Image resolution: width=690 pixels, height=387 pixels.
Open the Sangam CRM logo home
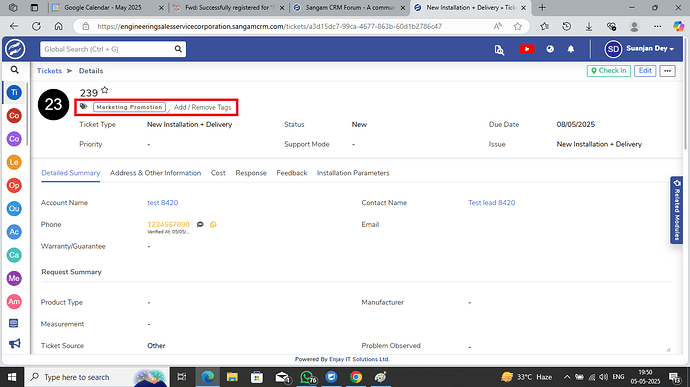[15, 49]
